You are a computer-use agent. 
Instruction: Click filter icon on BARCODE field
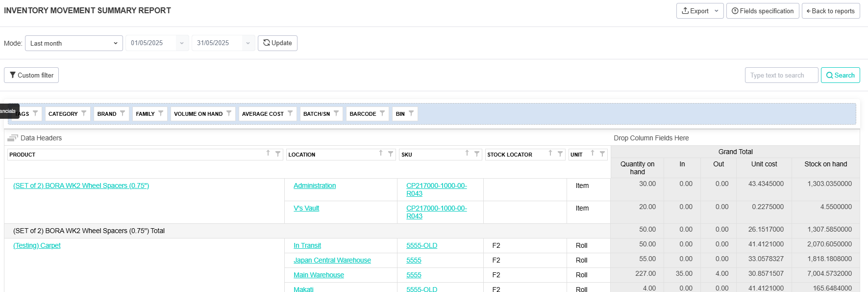pos(382,113)
